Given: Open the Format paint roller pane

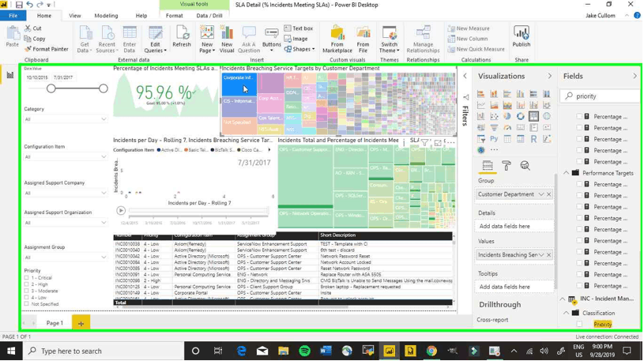Looking at the screenshot, I should tap(507, 166).
